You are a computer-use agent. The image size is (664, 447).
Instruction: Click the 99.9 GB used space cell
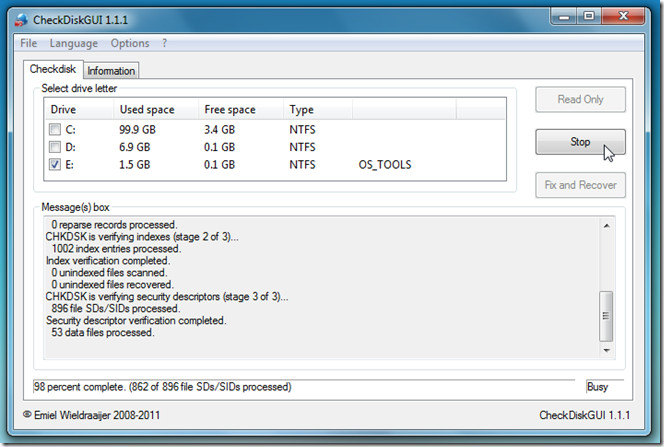coord(137,129)
